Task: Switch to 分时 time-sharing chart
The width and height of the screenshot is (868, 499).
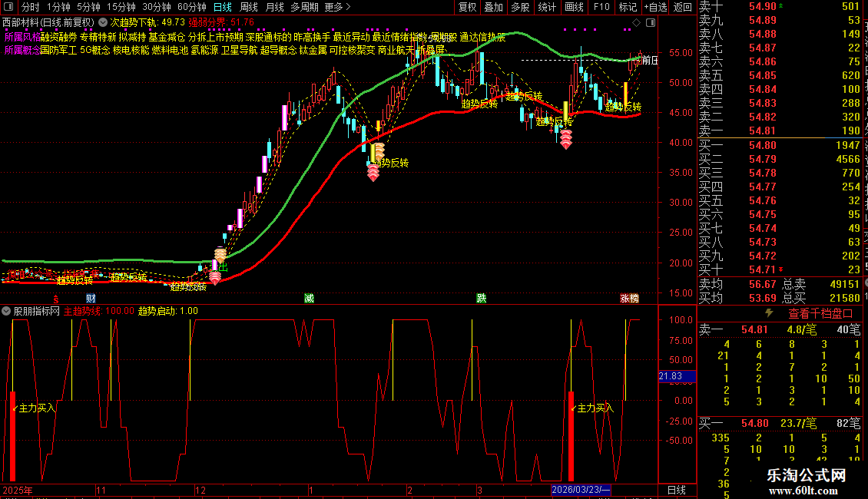Action: click(x=31, y=7)
